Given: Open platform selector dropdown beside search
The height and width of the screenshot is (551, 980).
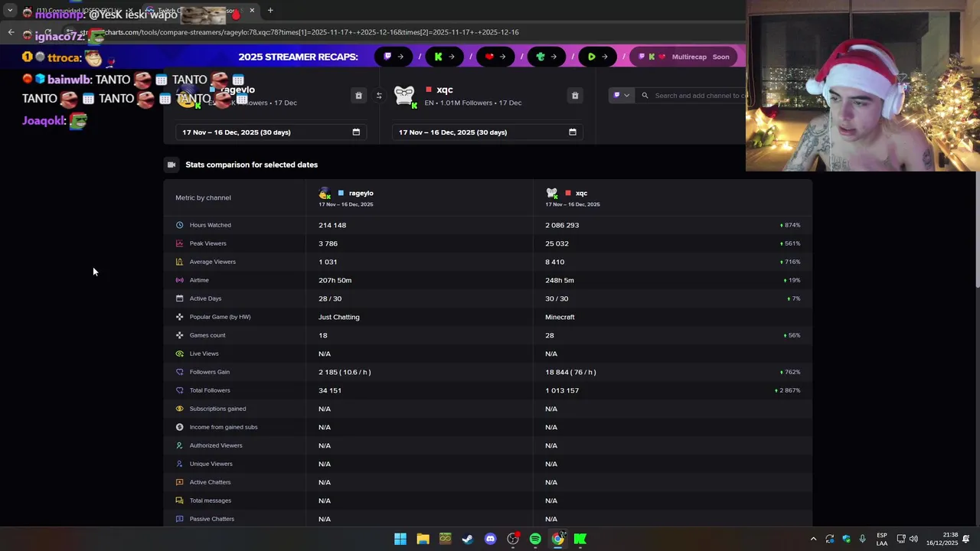Looking at the screenshot, I should pos(621,96).
